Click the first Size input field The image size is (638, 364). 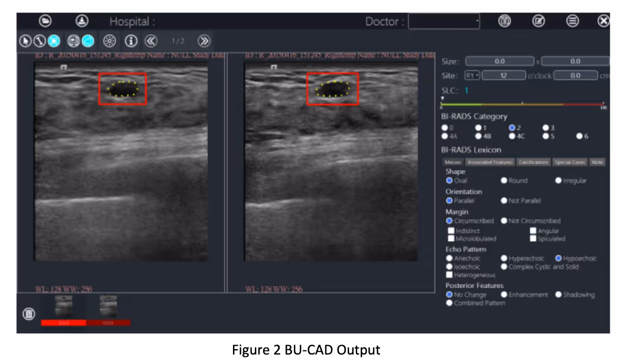pyautogui.click(x=500, y=61)
